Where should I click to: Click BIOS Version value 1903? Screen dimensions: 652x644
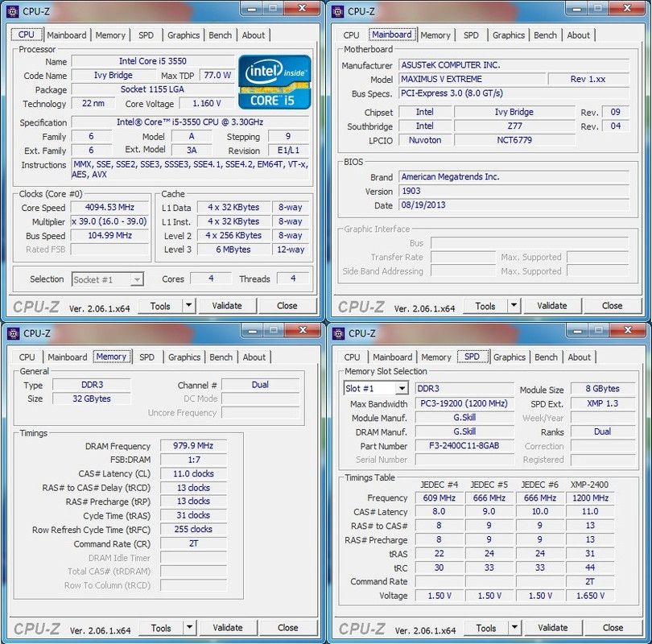[514, 191]
